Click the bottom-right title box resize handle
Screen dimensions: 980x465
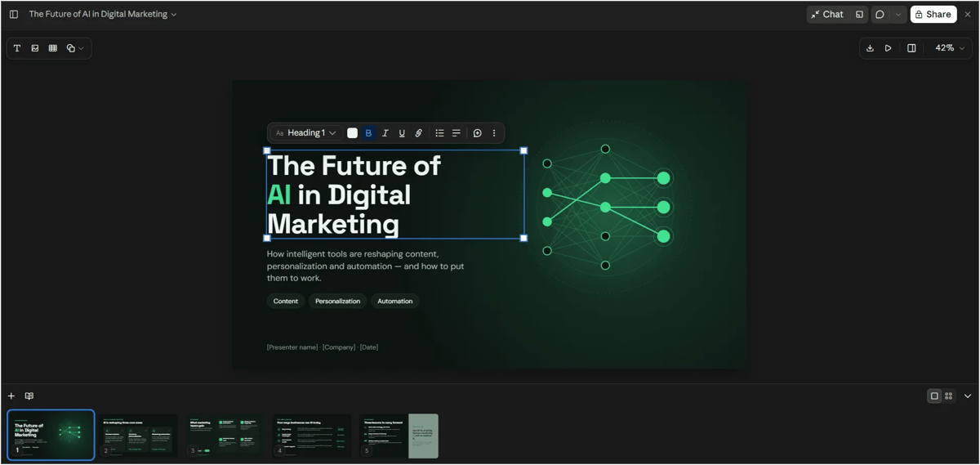[523, 238]
